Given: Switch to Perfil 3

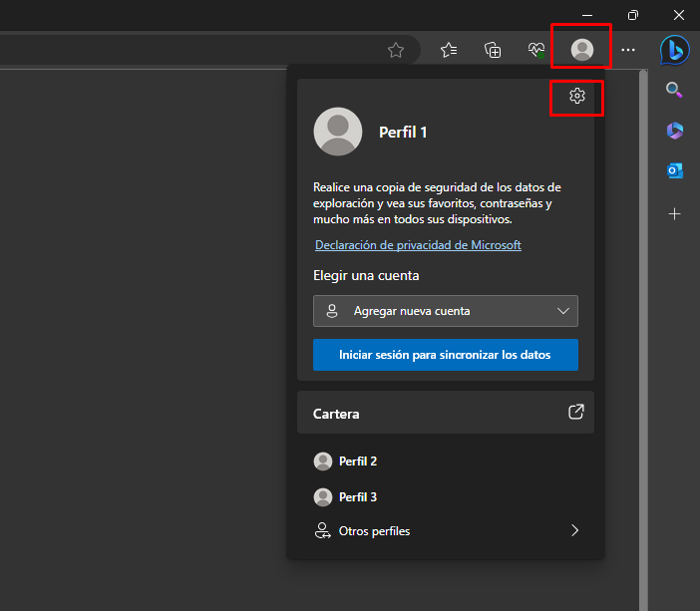Looking at the screenshot, I should pyautogui.click(x=446, y=497).
